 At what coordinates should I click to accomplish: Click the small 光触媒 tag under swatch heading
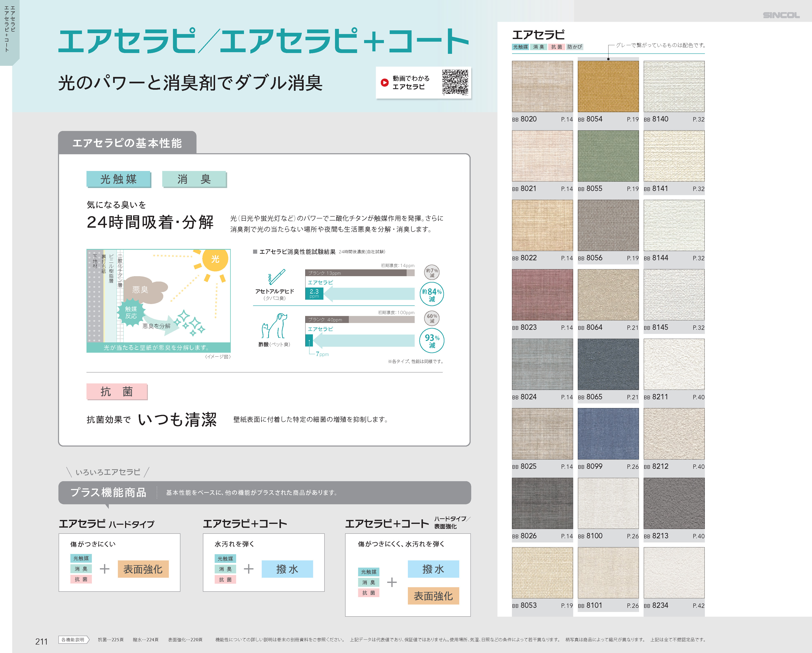tap(521, 47)
